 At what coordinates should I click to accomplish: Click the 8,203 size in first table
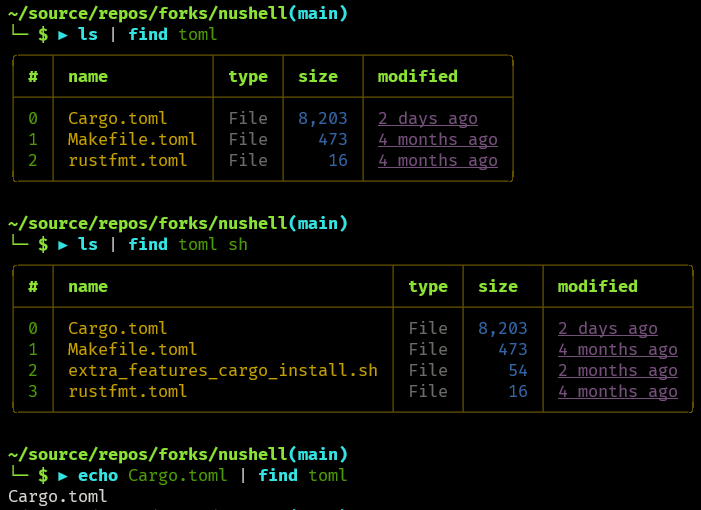coord(322,118)
